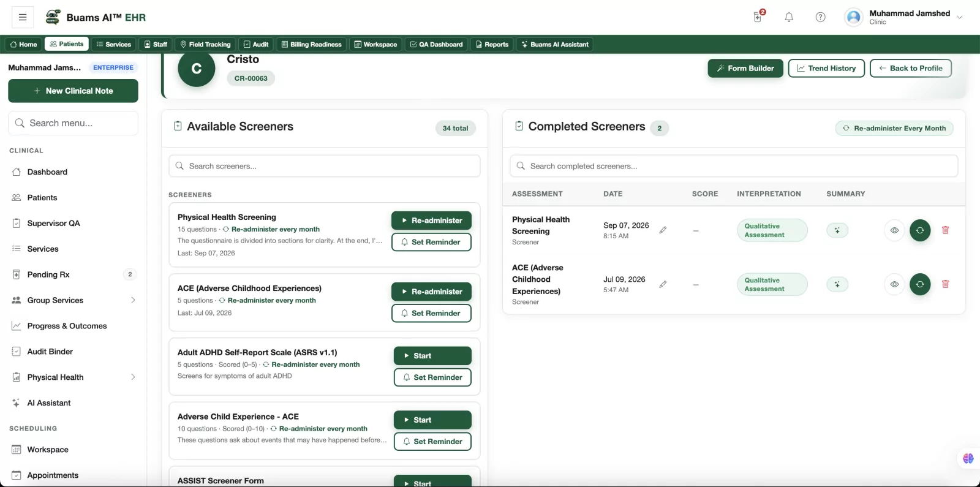This screenshot has width=980, height=487.
Task: Edit date of ACE completed screener
Action: point(663,284)
